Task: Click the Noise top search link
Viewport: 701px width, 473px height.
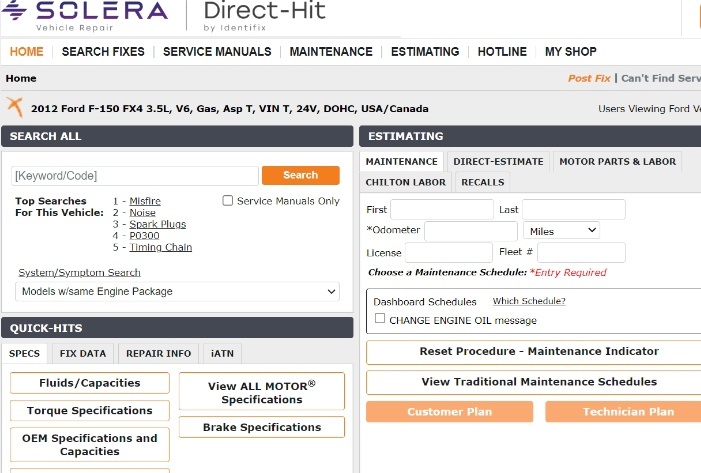Action: pos(142,213)
